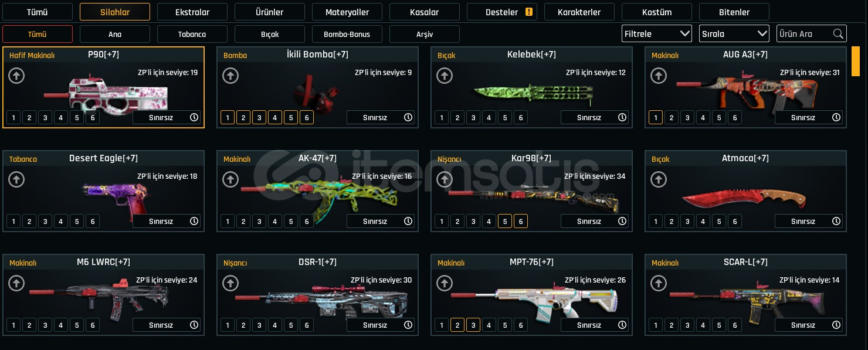Switch to the Kostüm tab
This screenshot has width=868, height=350.
click(657, 12)
